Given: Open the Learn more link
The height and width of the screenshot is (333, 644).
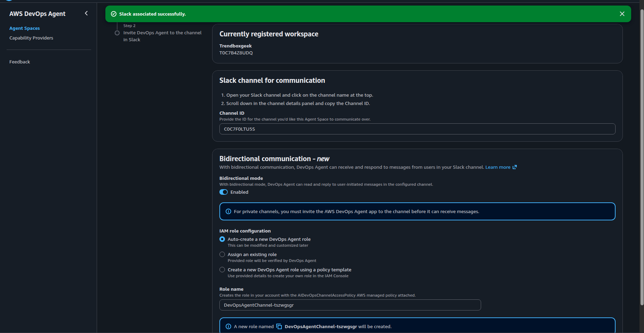Looking at the screenshot, I should (x=498, y=167).
